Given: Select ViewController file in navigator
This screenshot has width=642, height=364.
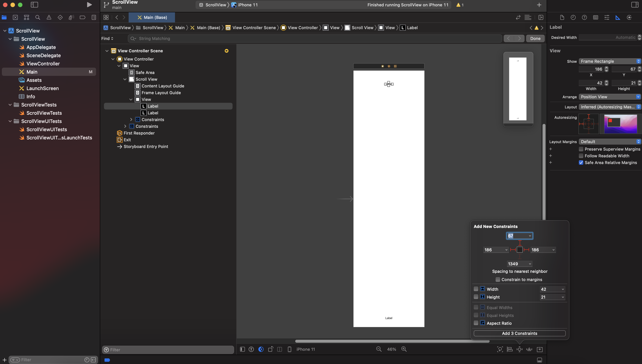Looking at the screenshot, I should click(x=43, y=64).
